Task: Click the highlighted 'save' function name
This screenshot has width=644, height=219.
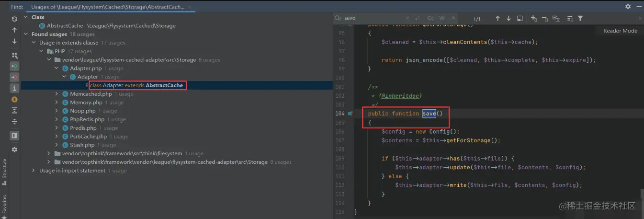Action: point(429,114)
